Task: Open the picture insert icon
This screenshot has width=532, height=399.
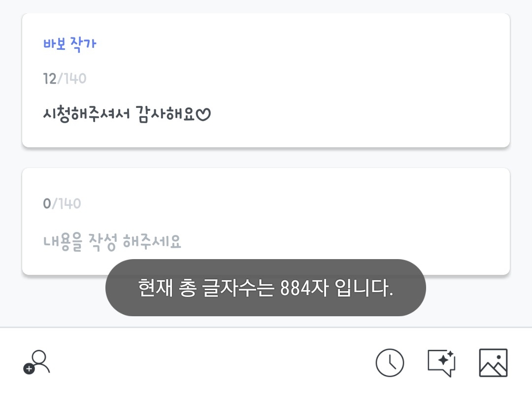Action: coord(493,363)
